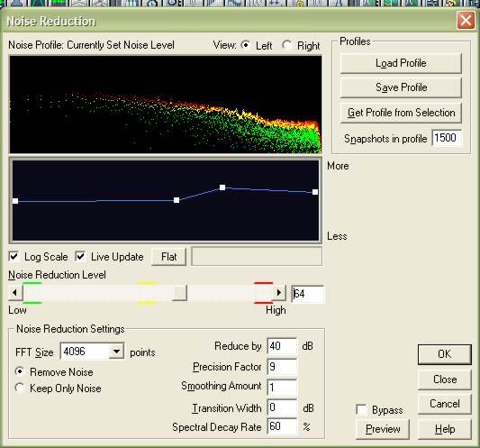480x448 pixels.
Task: Enable the Bypass checkbox
Action: point(362,410)
